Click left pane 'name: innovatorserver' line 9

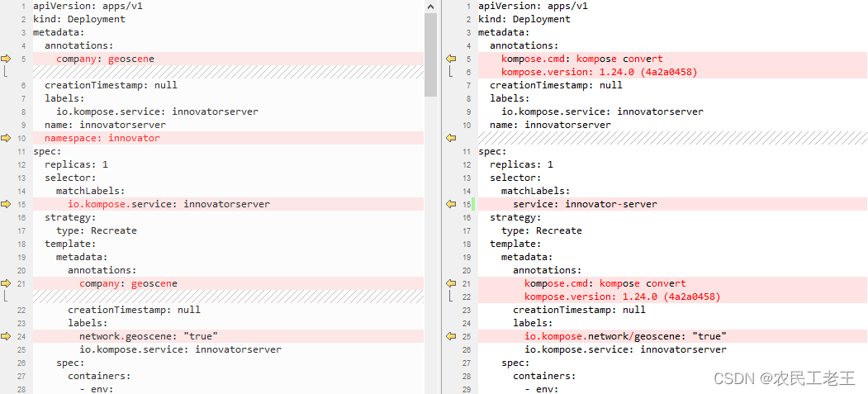105,125
